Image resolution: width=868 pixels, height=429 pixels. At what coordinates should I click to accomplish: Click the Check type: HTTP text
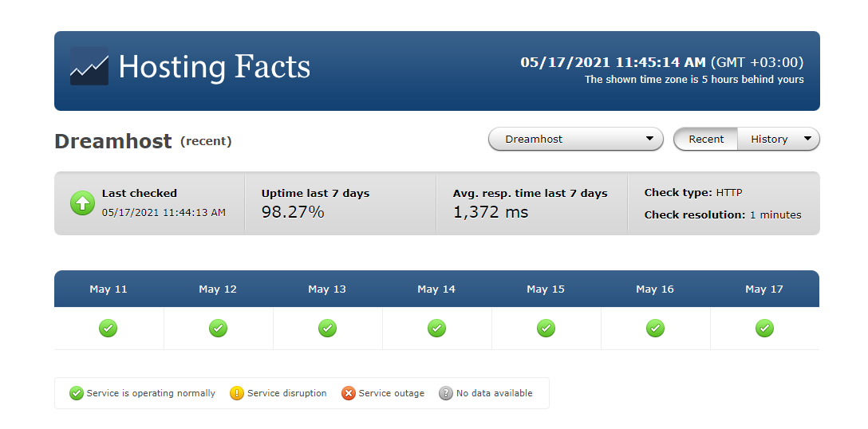pos(693,193)
